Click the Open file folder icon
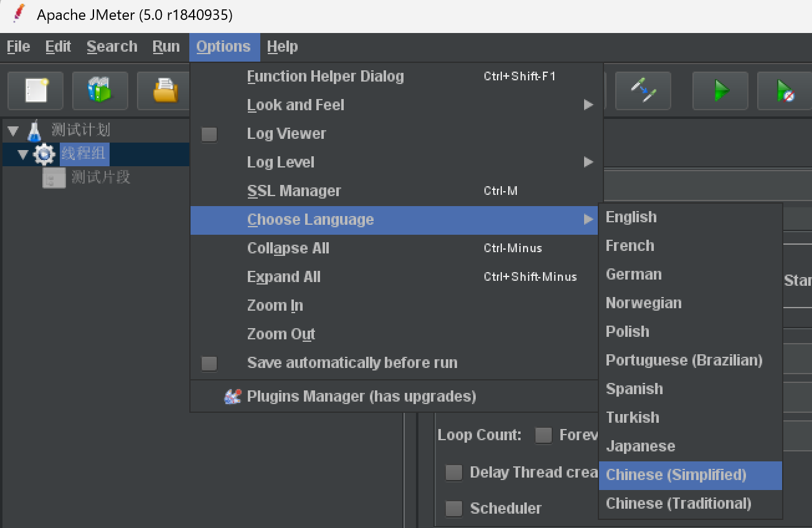Screen dimensions: 812x528 [164, 91]
